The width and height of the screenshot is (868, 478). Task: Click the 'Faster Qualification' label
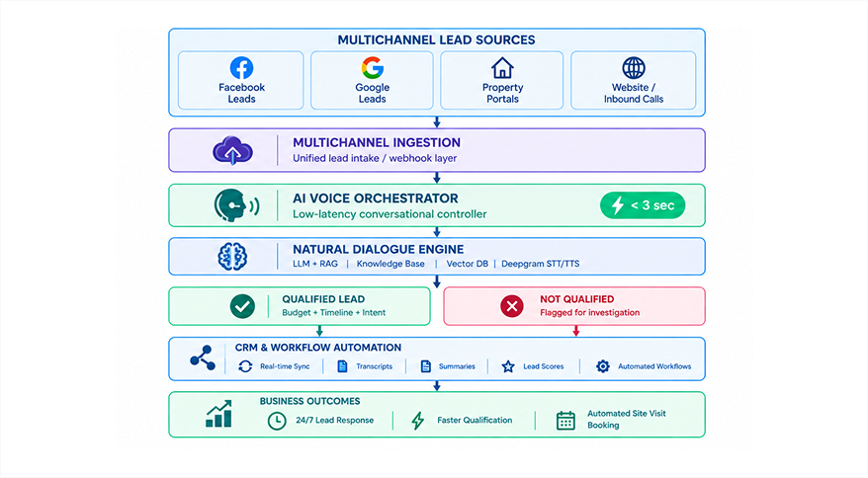tap(475, 421)
